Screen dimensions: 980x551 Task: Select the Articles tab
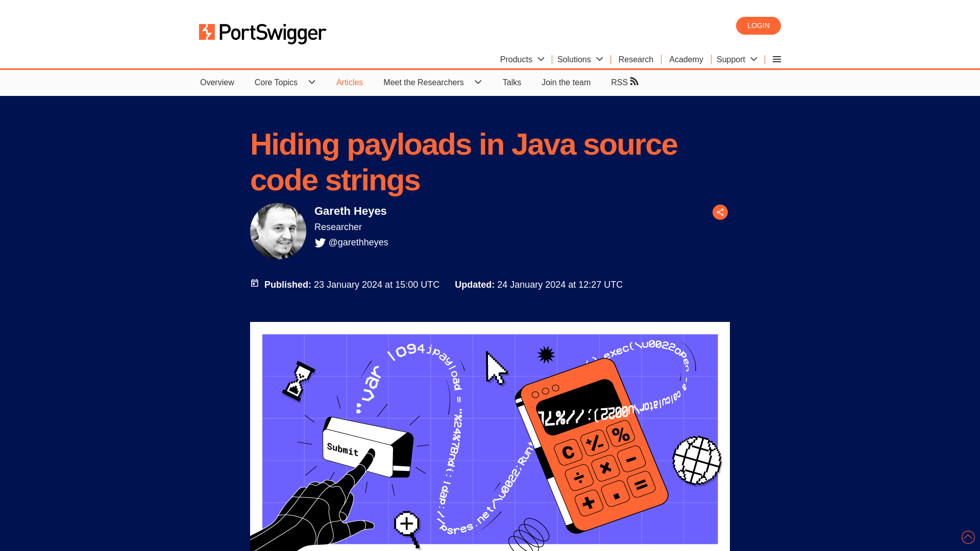[x=349, y=82]
